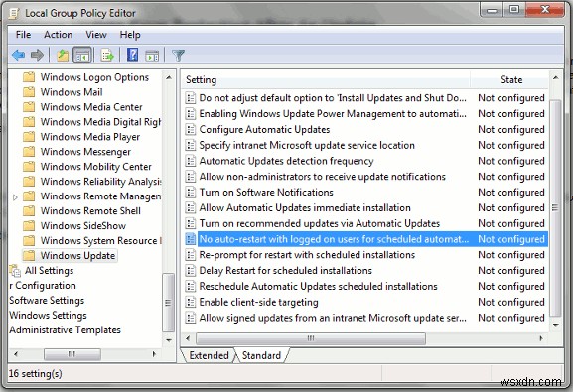Select 'Turn on recommended updates via Automatic Updates'
Viewport: 573px width, 392px height.
pos(365,223)
